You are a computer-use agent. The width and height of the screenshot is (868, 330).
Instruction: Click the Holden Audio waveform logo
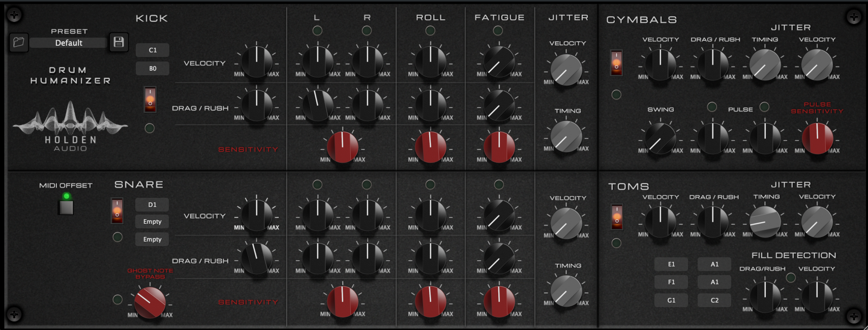(x=70, y=121)
